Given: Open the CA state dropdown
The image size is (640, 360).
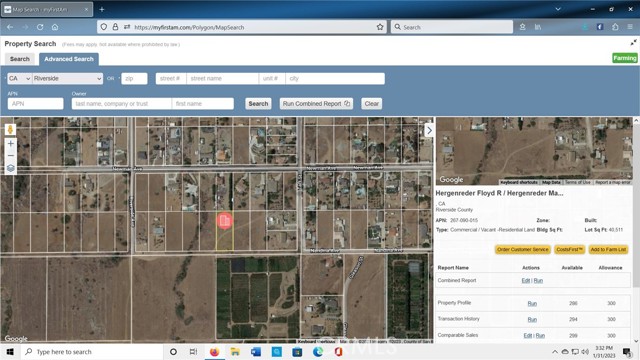Looking at the screenshot, I should [20, 78].
